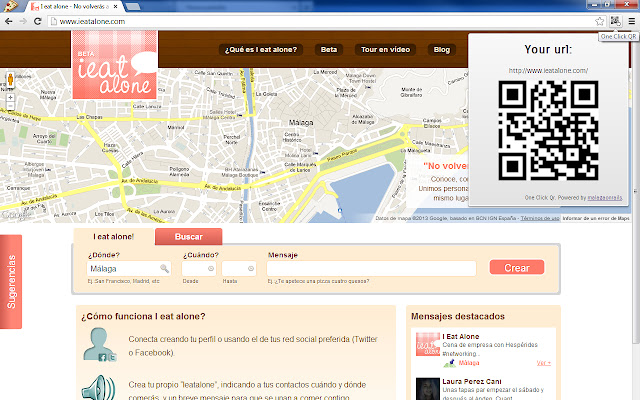
Task: Click ¿Cómo funciona I eat alone? heading
Action: click(x=143, y=316)
